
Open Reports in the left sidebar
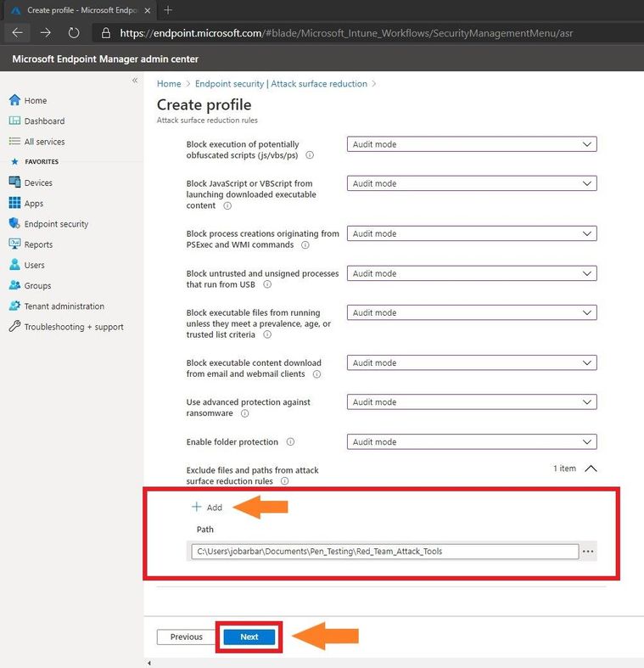pos(38,244)
